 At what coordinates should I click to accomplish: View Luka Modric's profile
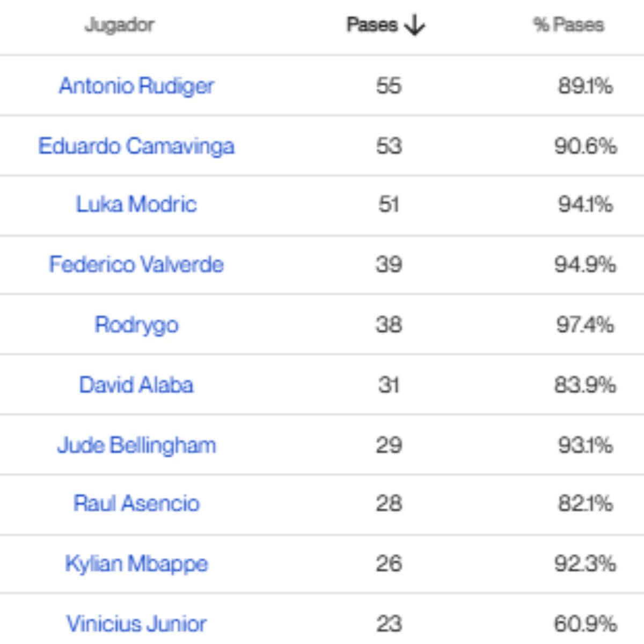tap(137, 204)
